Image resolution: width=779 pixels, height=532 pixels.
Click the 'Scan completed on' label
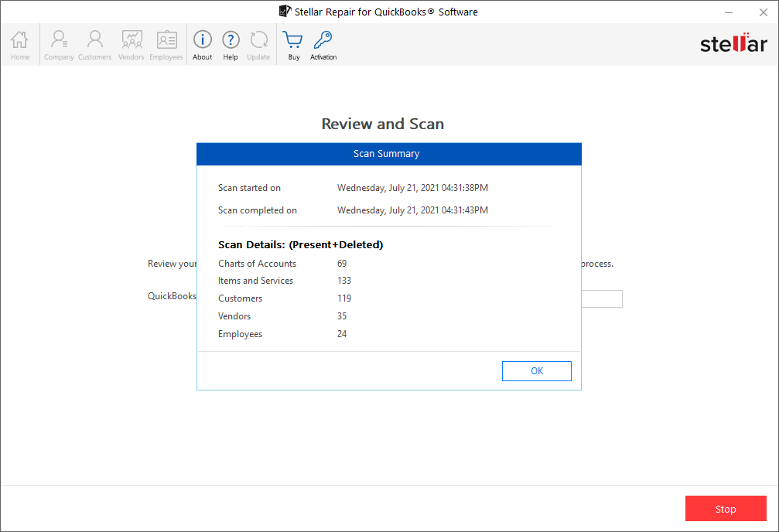coord(258,210)
